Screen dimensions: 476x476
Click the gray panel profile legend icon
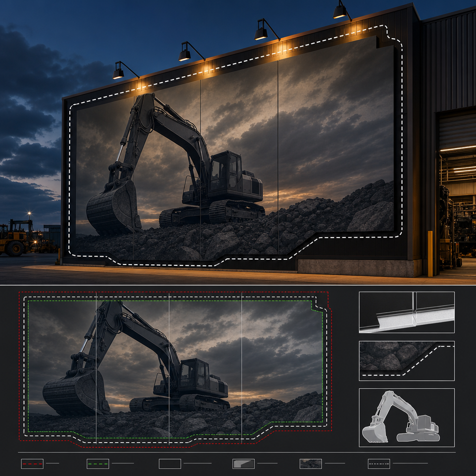tap(244, 464)
